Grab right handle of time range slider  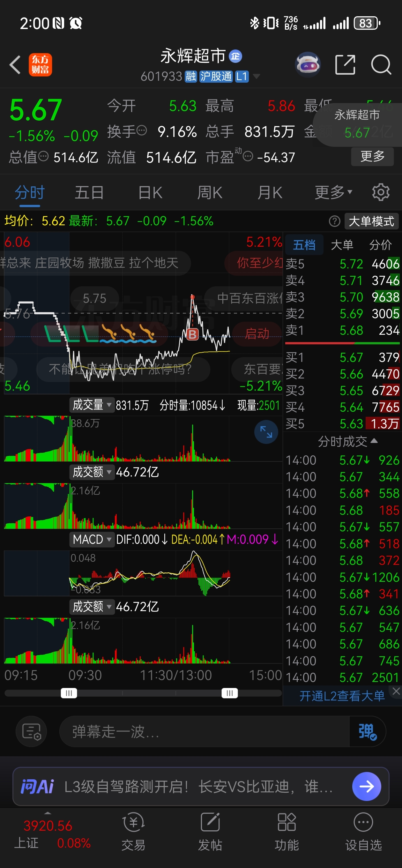(229, 693)
